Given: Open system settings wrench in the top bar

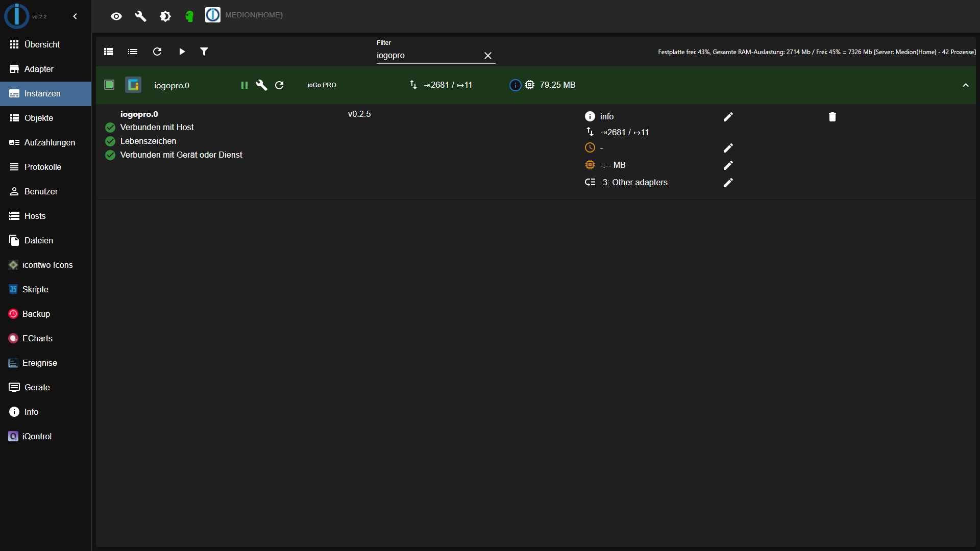Looking at the screenshot, I should (x=141, y=16).
